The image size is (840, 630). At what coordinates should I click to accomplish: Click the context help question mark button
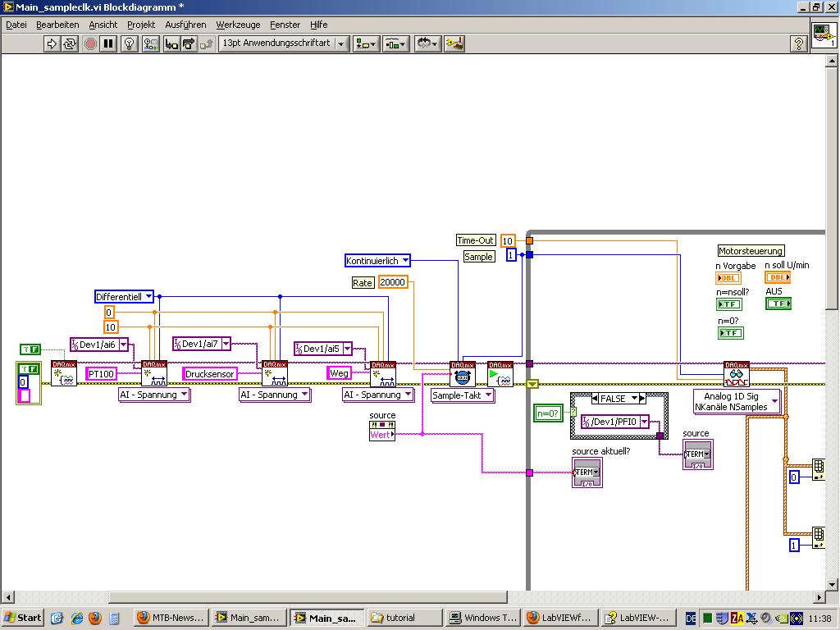[x=798, y=43]
